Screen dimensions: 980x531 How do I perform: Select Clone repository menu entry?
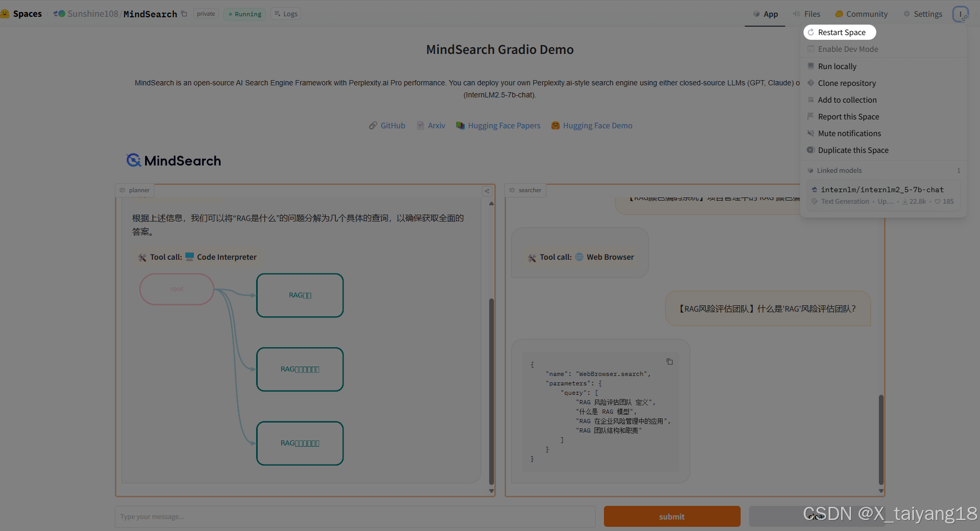click(846, 83)
